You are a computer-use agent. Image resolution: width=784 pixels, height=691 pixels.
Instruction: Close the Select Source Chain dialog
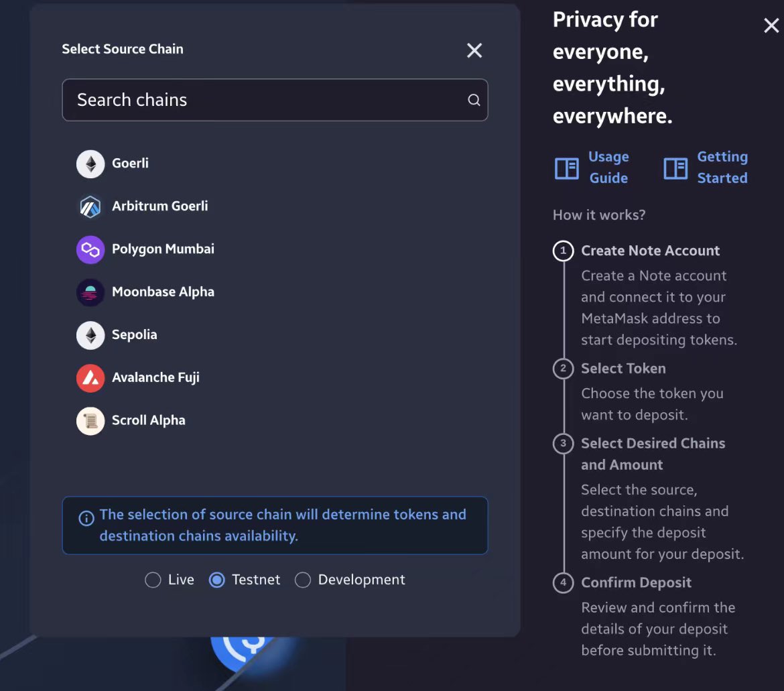click(474, 50)
